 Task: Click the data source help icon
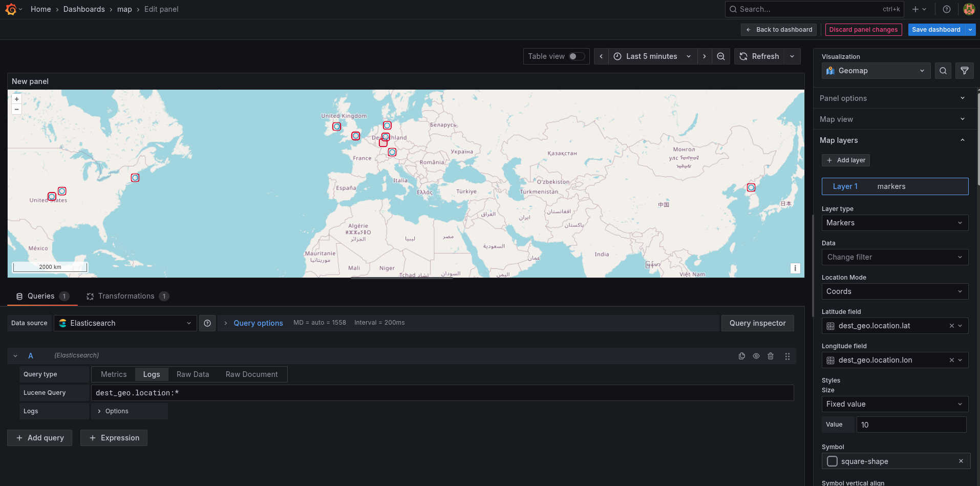coord(207,323)
